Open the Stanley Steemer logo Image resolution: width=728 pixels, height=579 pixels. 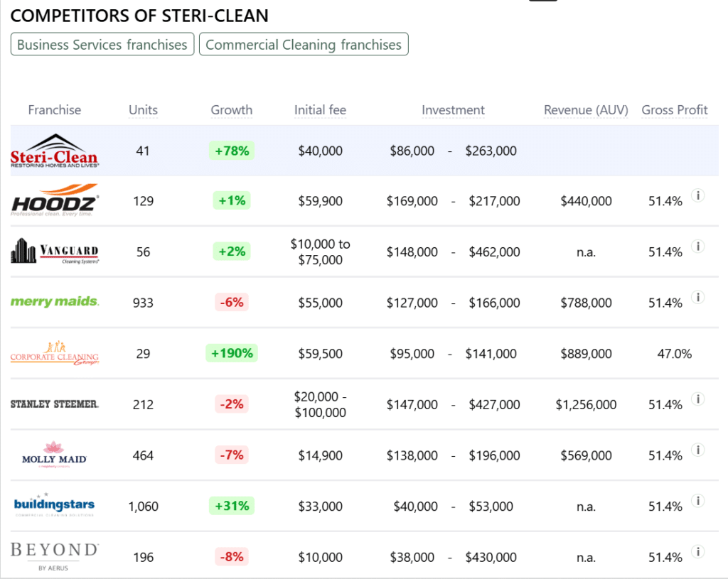(x=55, y=404)
